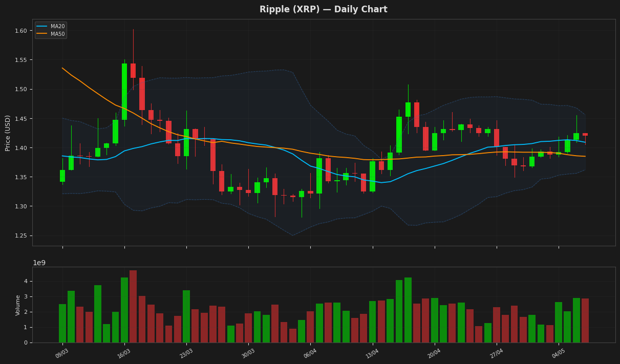Click the volume axis tick label 0
Screen dimensions: 620x364
pyautogui.click(x=25, y=343)
